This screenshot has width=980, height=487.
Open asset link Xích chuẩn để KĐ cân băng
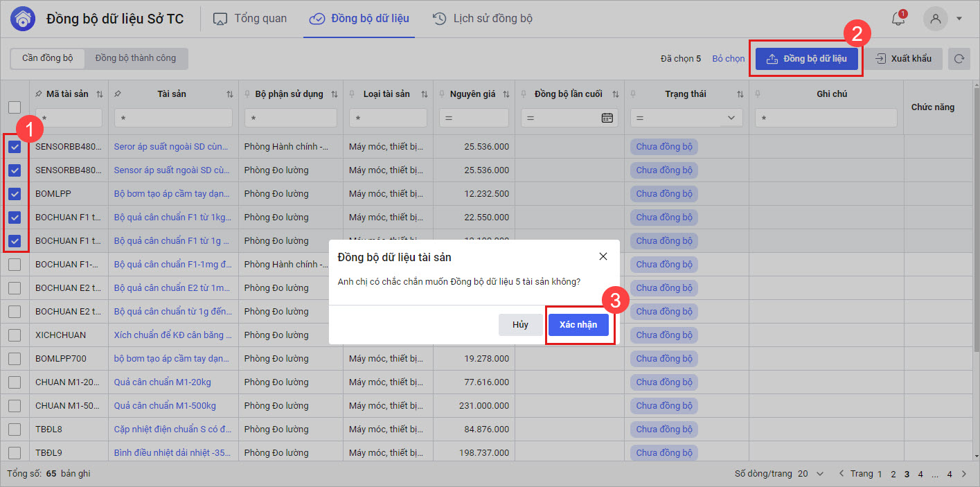[173, 335]
